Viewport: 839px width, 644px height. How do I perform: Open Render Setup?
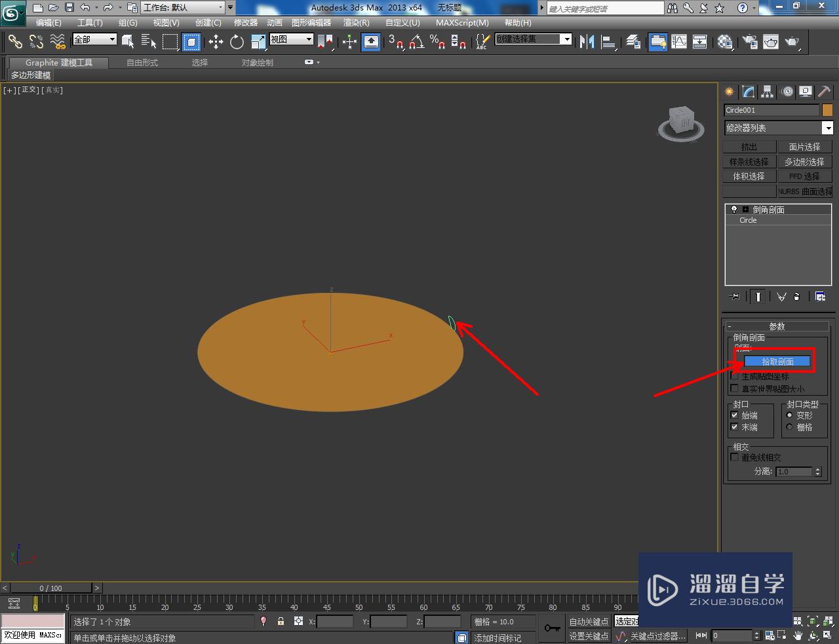point(750,42)
